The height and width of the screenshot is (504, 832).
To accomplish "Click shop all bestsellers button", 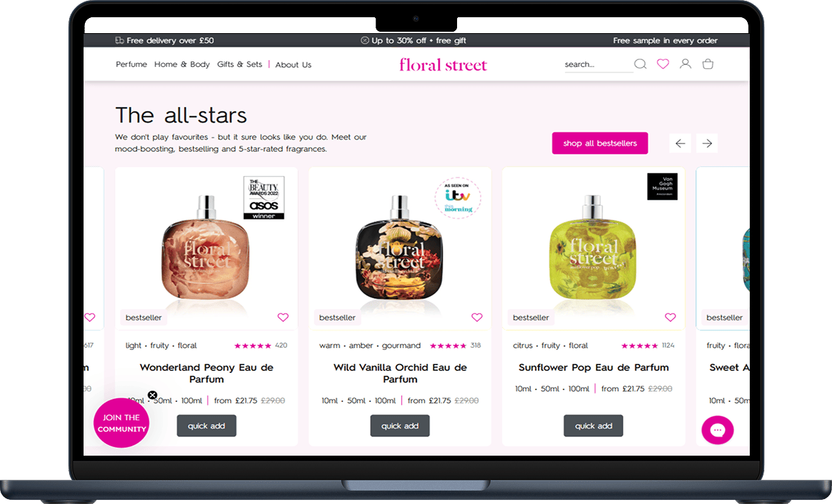I will 600,143.
